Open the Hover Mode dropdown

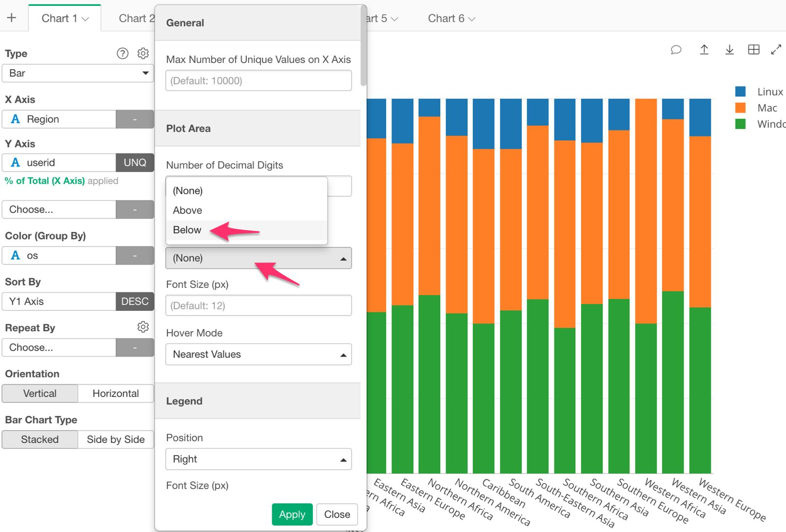(x=258, y=355)
